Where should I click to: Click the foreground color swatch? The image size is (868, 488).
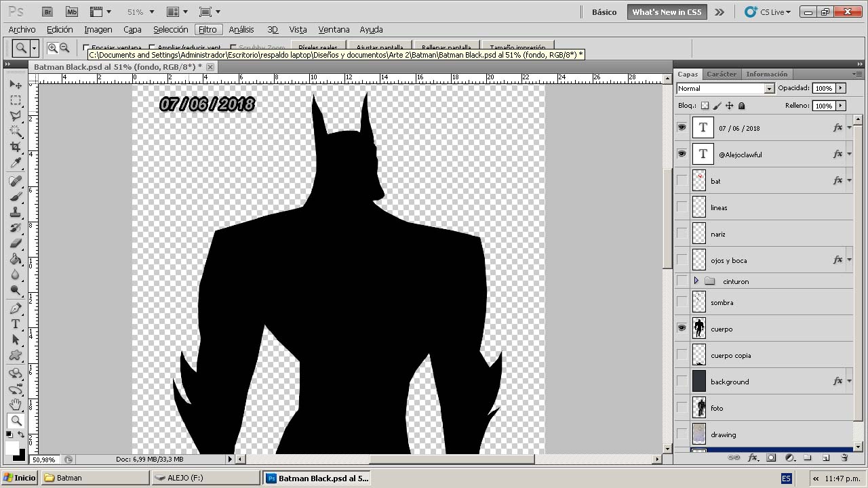tap(12, 448)
